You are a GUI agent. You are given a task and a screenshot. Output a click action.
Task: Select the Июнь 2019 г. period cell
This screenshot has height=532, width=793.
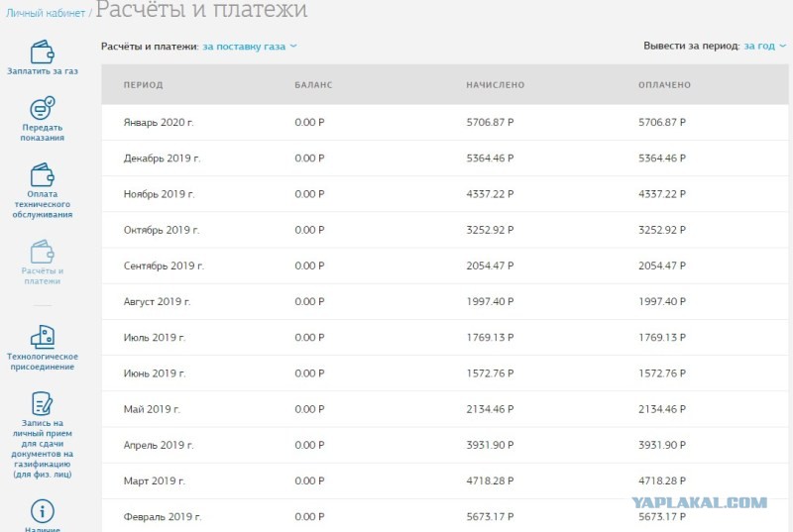tap(155, 373)
